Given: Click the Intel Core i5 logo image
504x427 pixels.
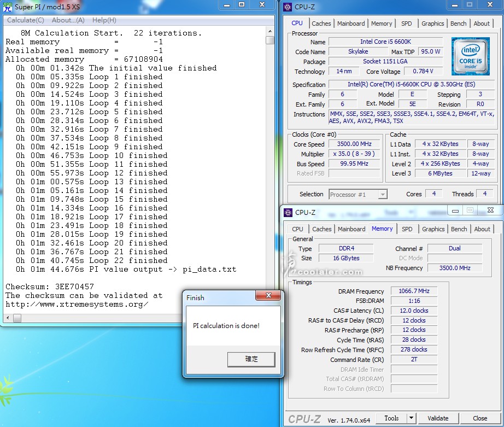Looking at the screenshot, I should (470, 56).
